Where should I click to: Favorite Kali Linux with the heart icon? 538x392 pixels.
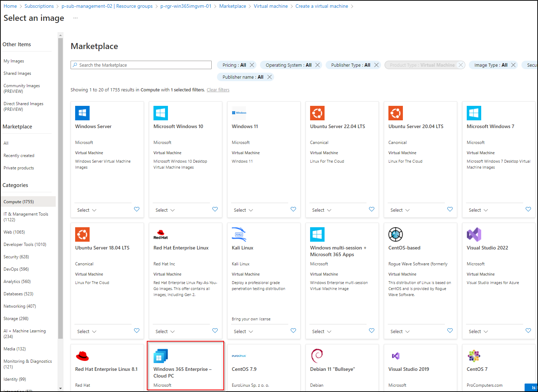click(x=293, y=331)
